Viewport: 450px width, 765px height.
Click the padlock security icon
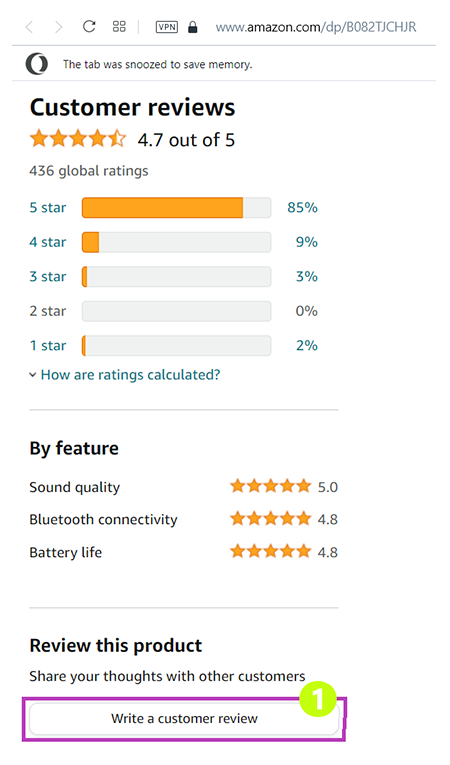coord(193,27)
